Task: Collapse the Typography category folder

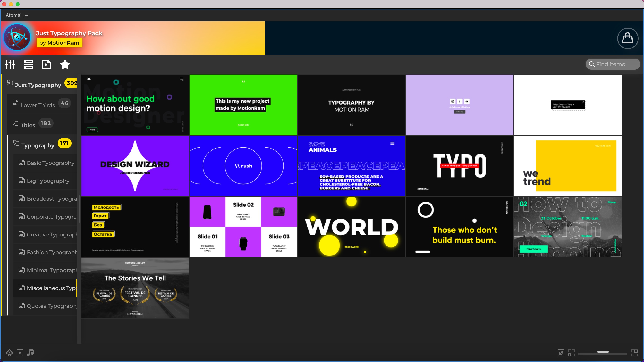Action: click(38, 145)
